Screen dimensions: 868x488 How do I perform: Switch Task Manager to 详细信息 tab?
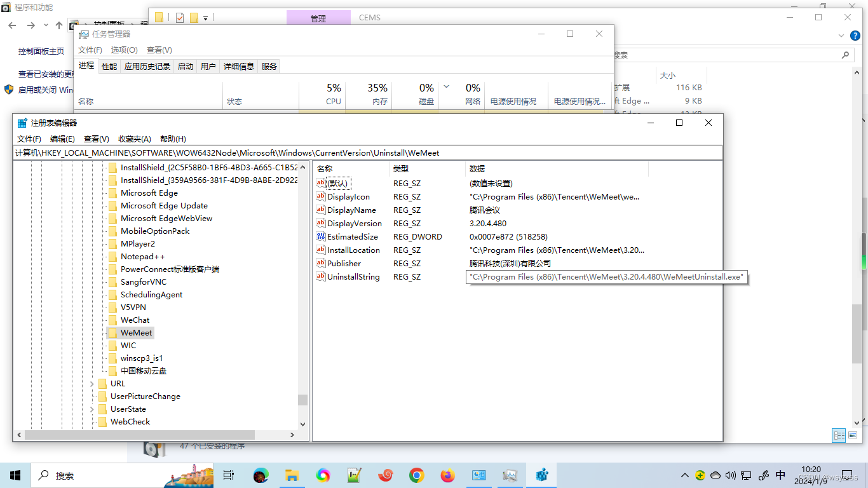pos(239,66)
